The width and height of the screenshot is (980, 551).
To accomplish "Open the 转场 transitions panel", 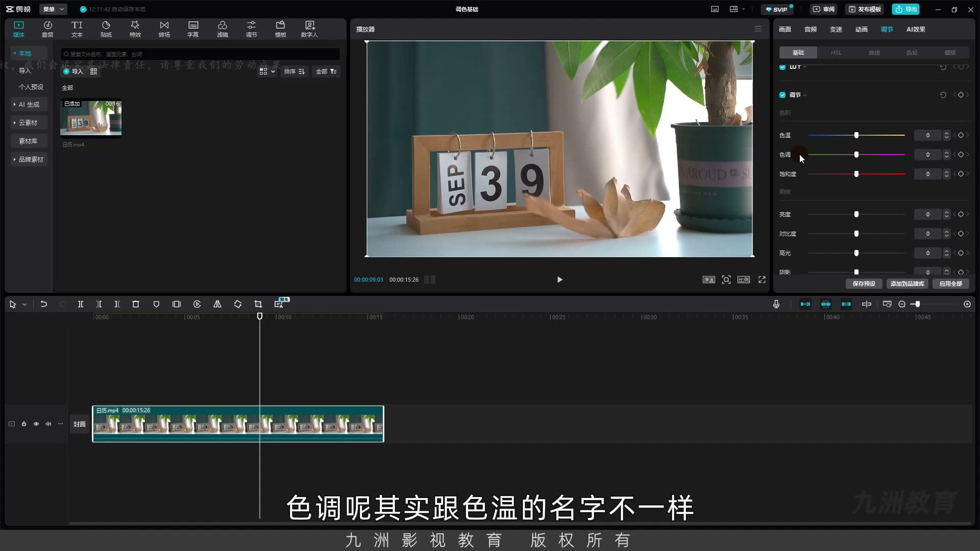I will click(x=164, y=29).
